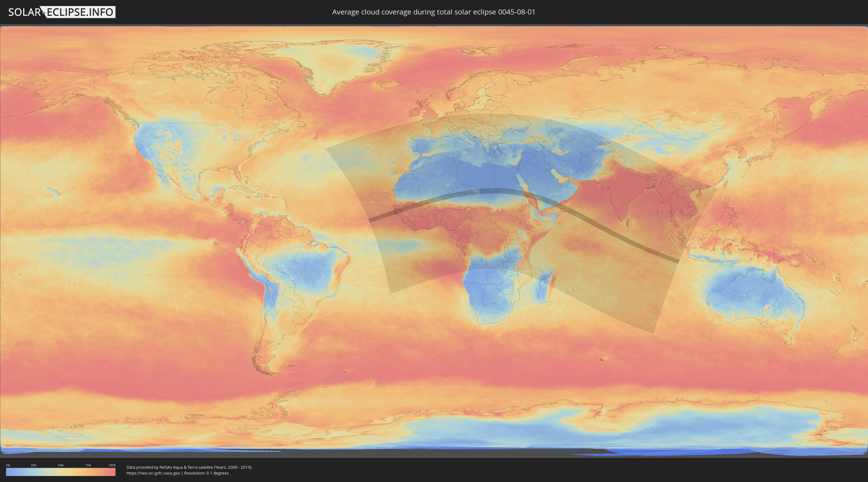Click the 25% label on the legend
The image size is (868, 482).
[x=33, y=465]
